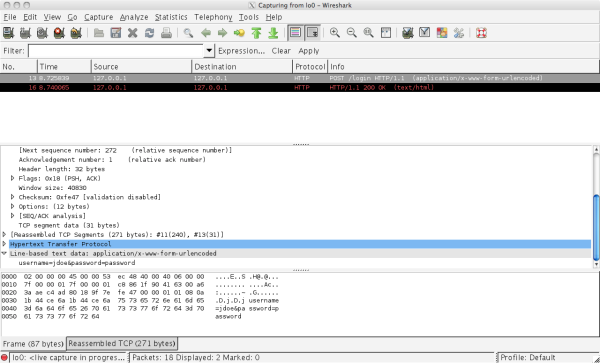The width and height of the screenshot is (600, 363).
Task: Sort by the Info column header
Action: click(463, 67)
